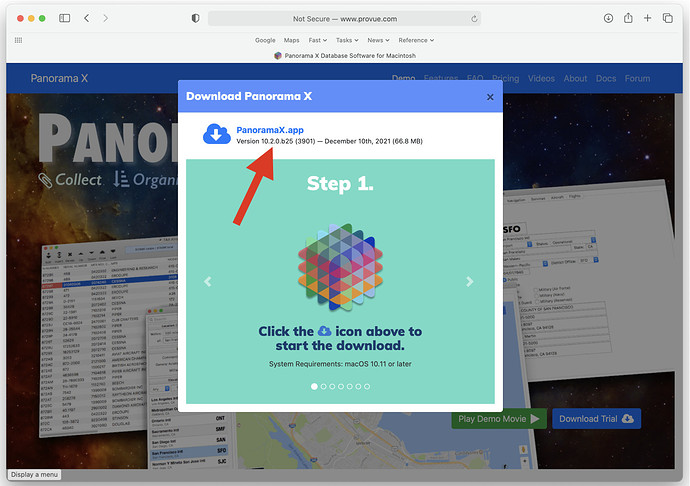Open the Videos nav item
The image size is (690, 486).
coord(541,78)
